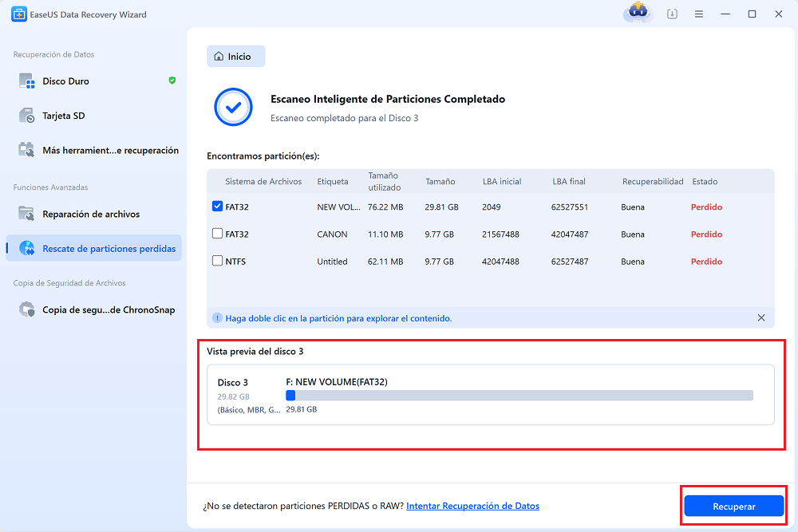Go back using the Inicio button

pos(235,57)
